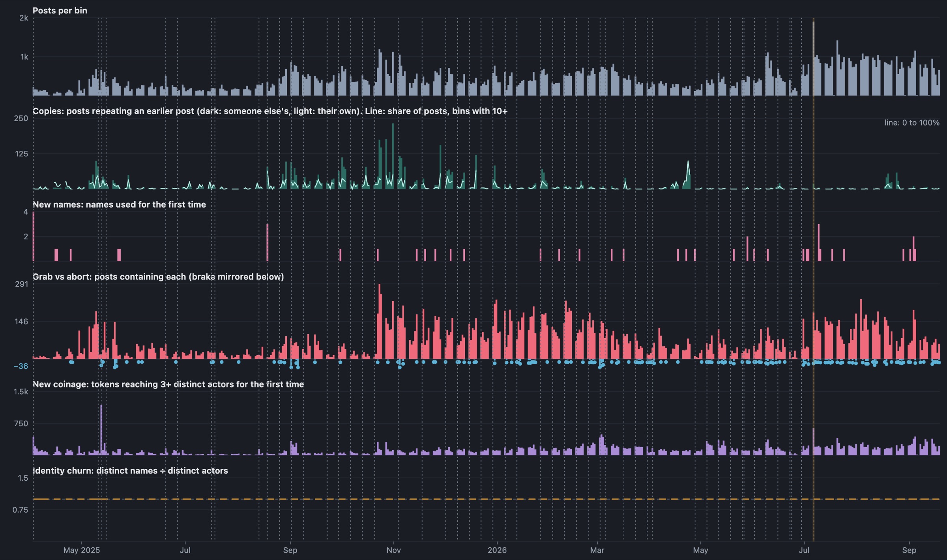Click the '−36' blue y-axis label
Viewport: 947px width, 560px height.
[x=21, y=366]
